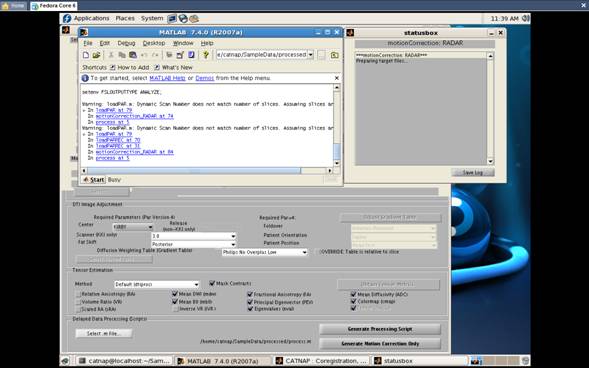Open the What's New shortcut
The image size is (589, 368).
(173, 68)
